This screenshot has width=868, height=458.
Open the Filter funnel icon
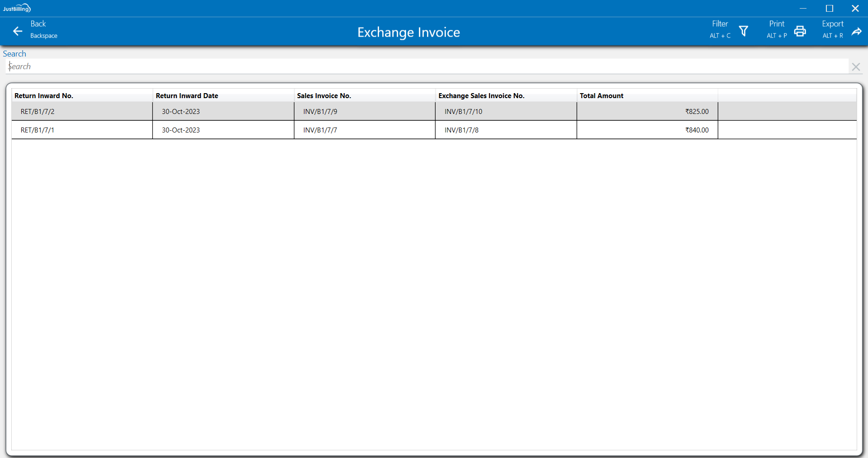[x=743, y=31]
